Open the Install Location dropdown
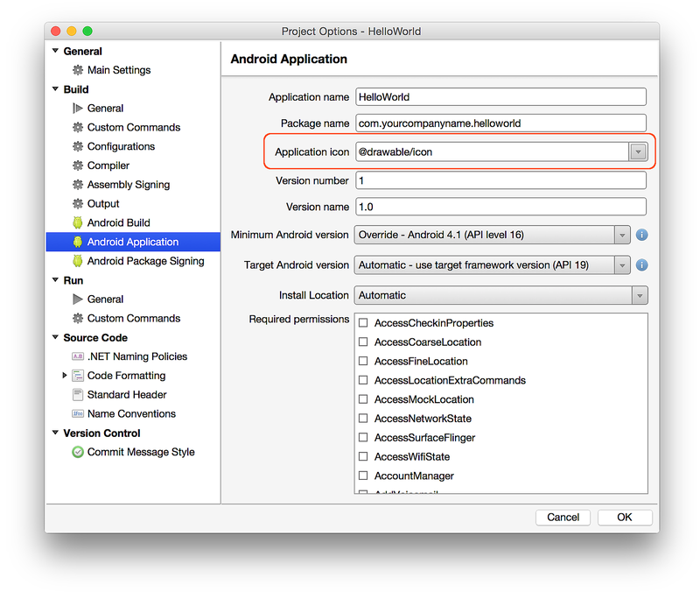This screenshot has width=700, height=592. (x=638, y=295)
